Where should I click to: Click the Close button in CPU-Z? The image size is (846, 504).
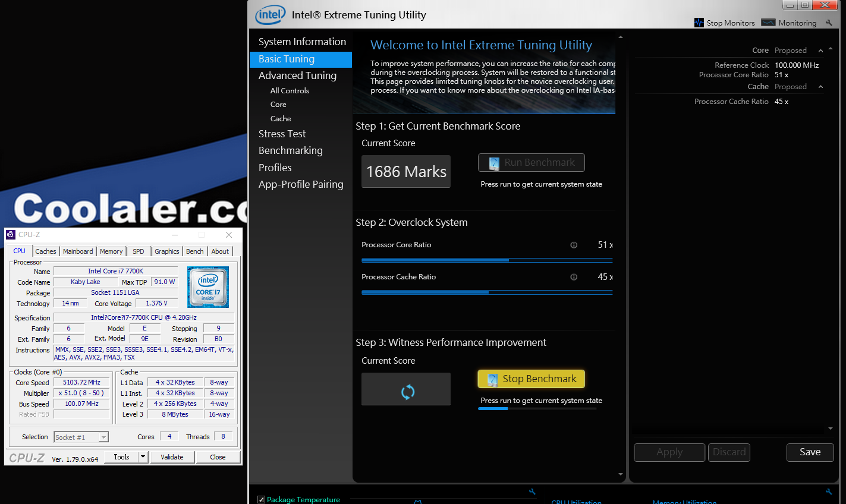(218, 457)
